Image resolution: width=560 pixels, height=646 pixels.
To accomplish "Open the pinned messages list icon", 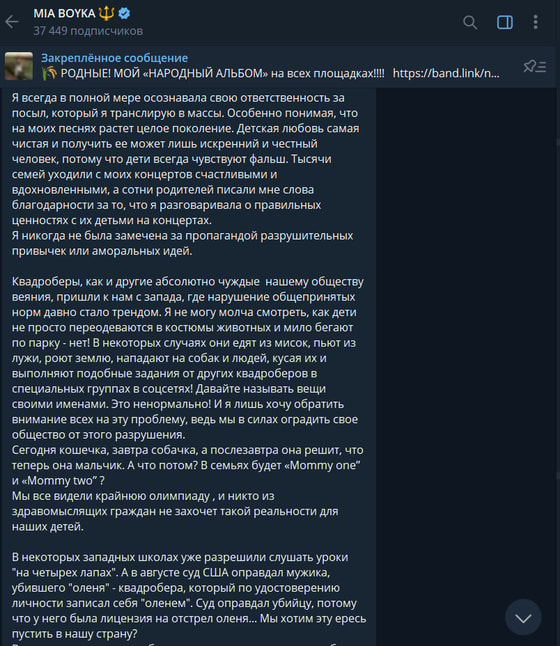I will (x=534, y=66).
